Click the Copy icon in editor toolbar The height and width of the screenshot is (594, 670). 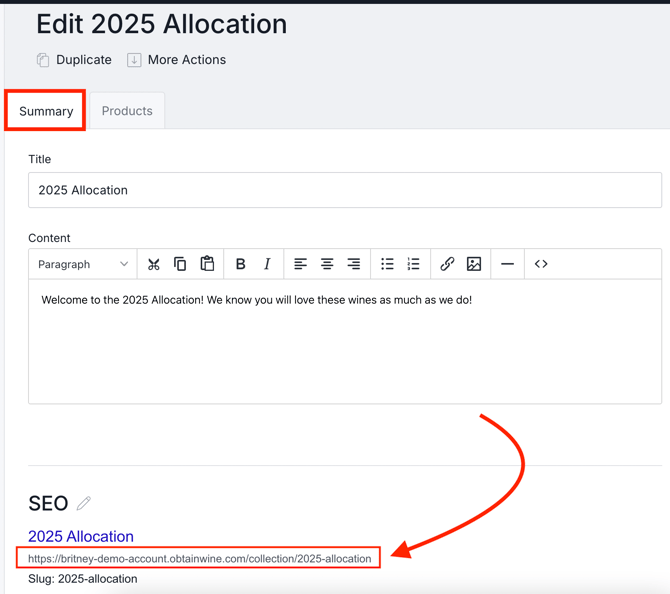[x=180, y=264]
